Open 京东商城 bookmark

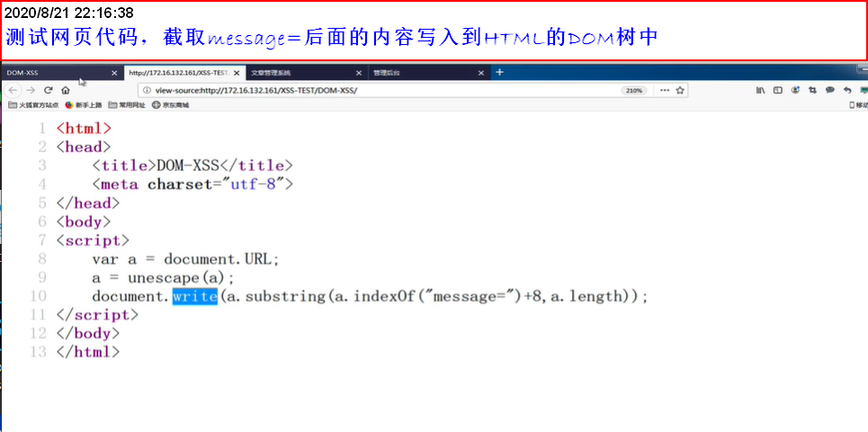pos(171,104)
